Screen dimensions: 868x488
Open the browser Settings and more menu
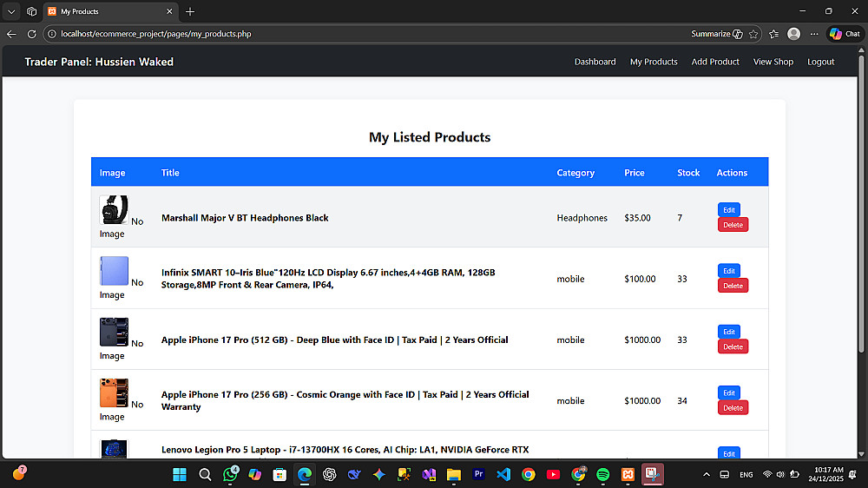coord(814,34)
